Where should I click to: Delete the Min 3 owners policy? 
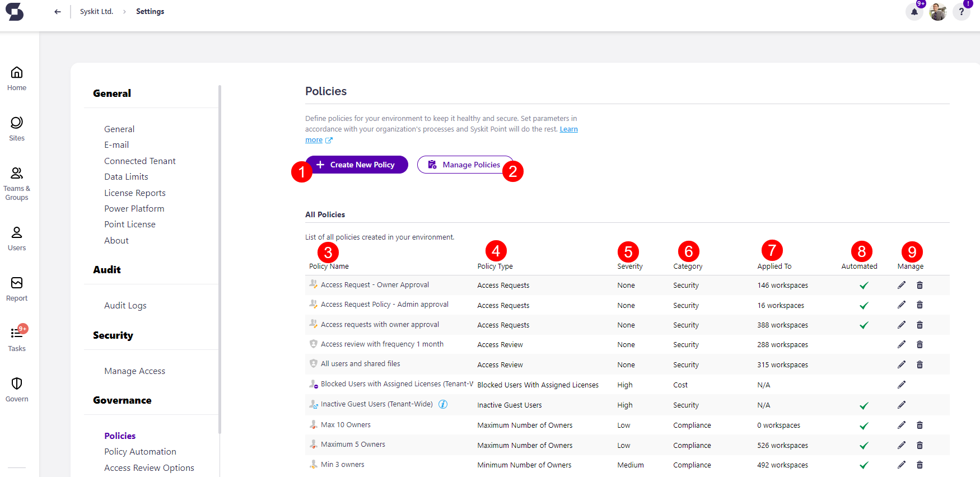pyautogui.click(x=920, y=465)
